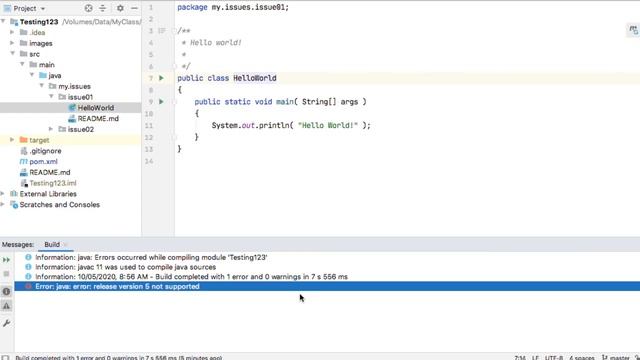Image resolution: width=640 pixels, height=360 pixels.
Task: Collapse the main folder
Action: click(22, 64)
